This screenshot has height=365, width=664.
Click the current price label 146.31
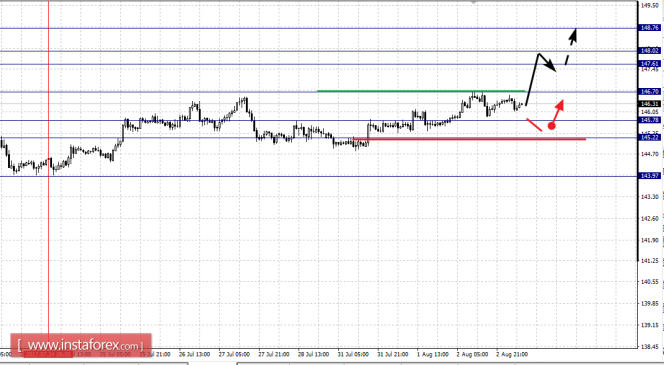click(x=650, y=104)
